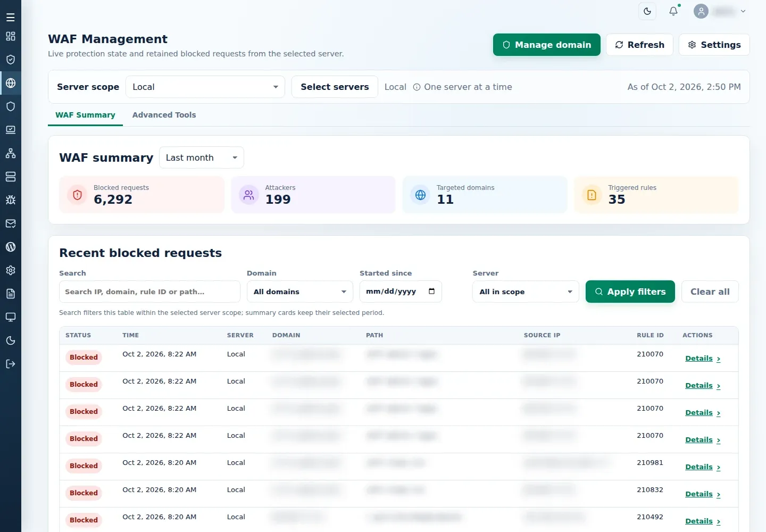This screenshot has width=766, height=532.
Task: Click the Select servers button
Action: pos(335,87)
